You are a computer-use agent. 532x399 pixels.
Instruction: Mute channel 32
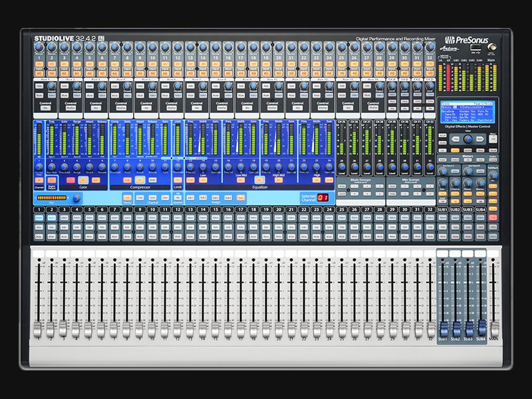point(430,236)
